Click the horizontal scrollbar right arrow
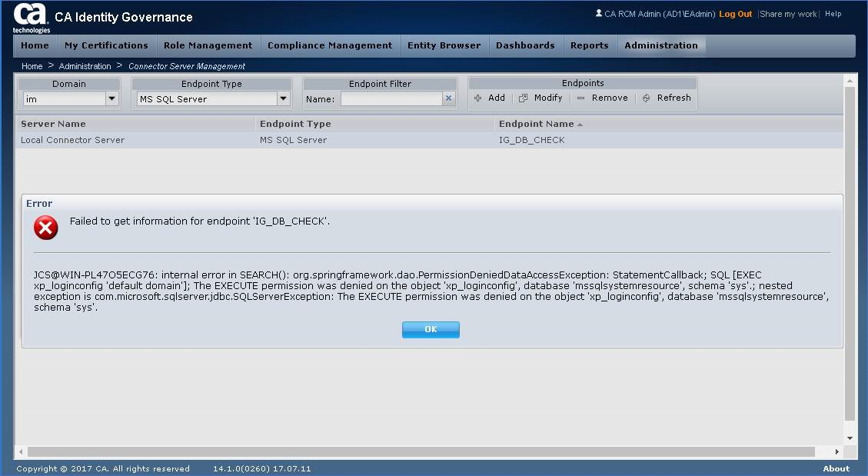Viewport: 868px width, 476px height. [x=837, y=451]
